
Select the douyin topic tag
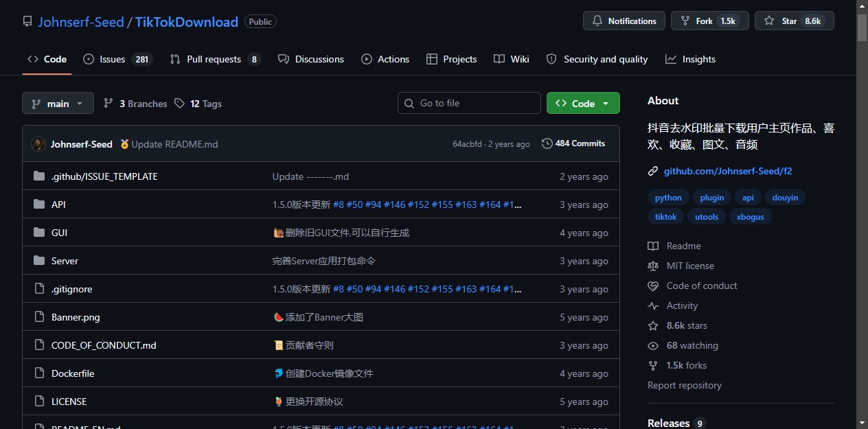[785, 198]
